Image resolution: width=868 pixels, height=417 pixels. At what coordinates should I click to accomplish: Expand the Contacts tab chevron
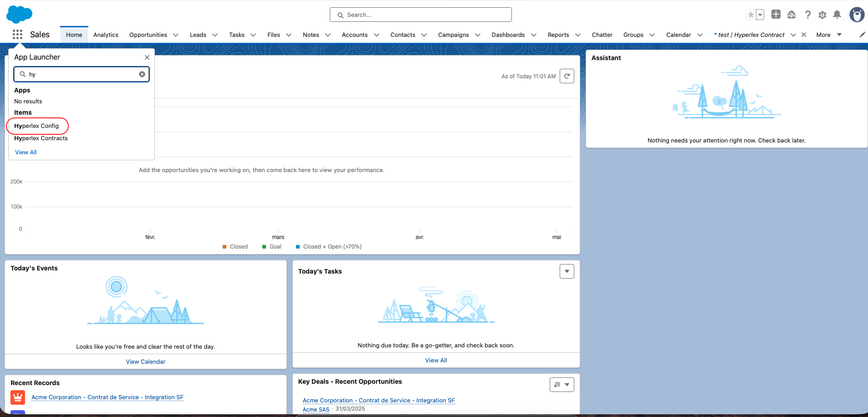coord(424,35)
